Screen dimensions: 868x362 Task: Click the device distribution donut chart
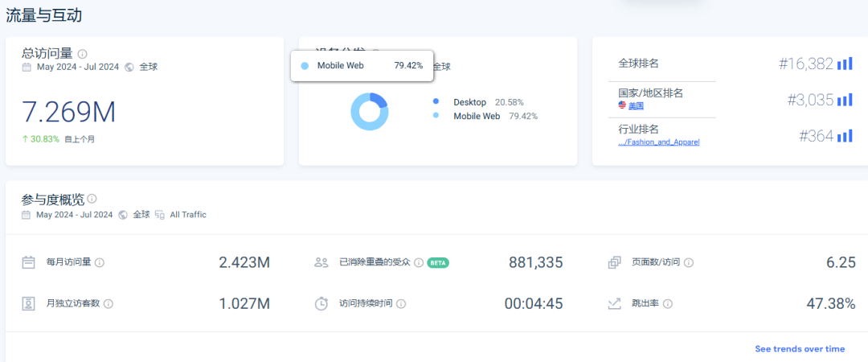[x=370, y=112]
